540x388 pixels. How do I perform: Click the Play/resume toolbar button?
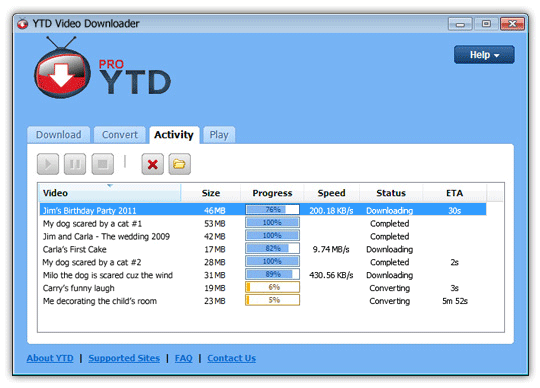pyautogui.click(x=48, y=164)
